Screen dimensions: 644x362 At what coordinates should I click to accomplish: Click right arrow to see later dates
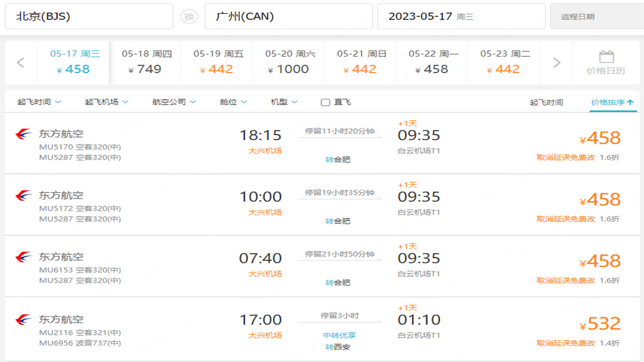[556, 62]
